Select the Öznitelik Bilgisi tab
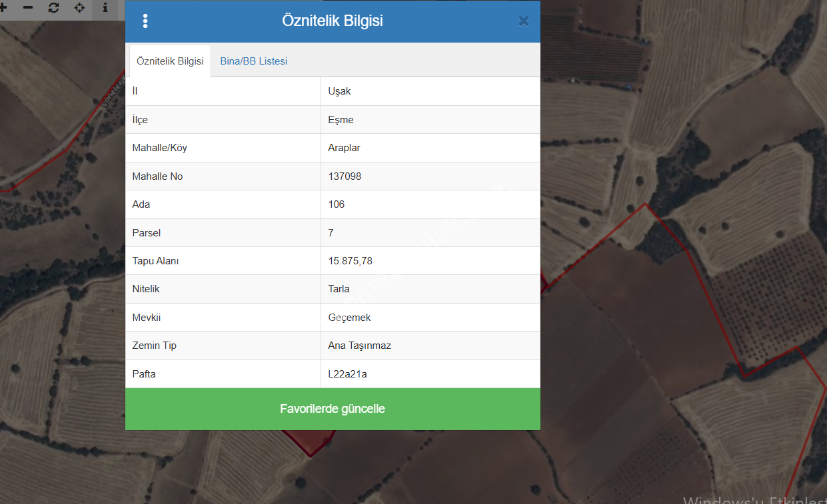The width and height of the screenshot is (827, 504). (170, 61)
